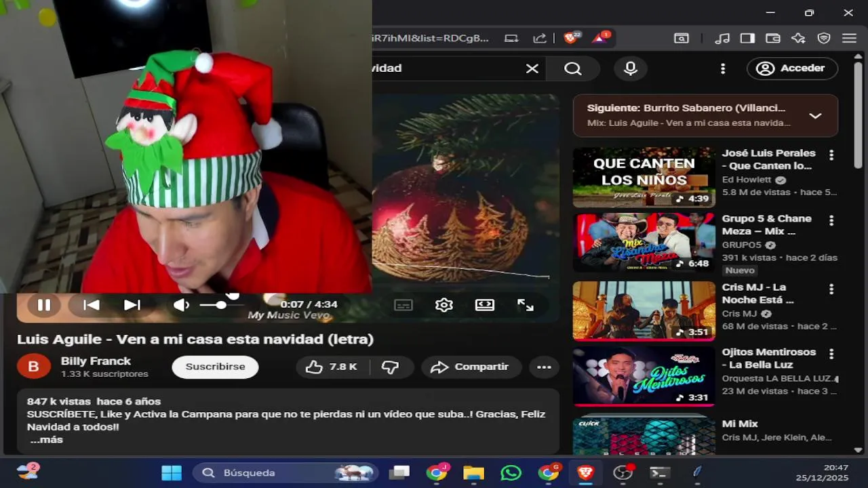868x488 pixels.
Task: Open the terminal icon in taskbar
Action: (659, 472)
